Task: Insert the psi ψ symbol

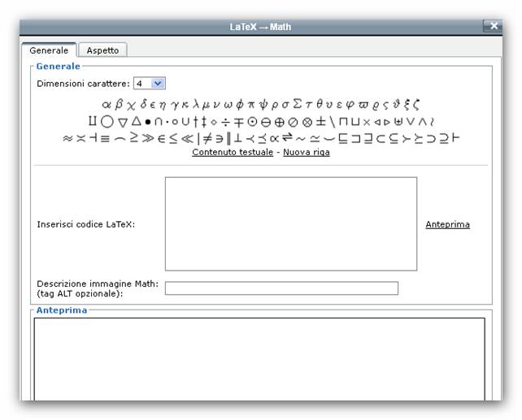Action: click(263, 105)
